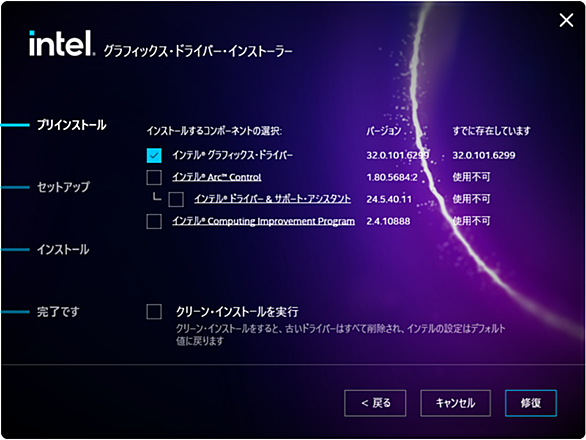Open the Computing Improvement Program link
586x440 pixels.
(263, 221)
